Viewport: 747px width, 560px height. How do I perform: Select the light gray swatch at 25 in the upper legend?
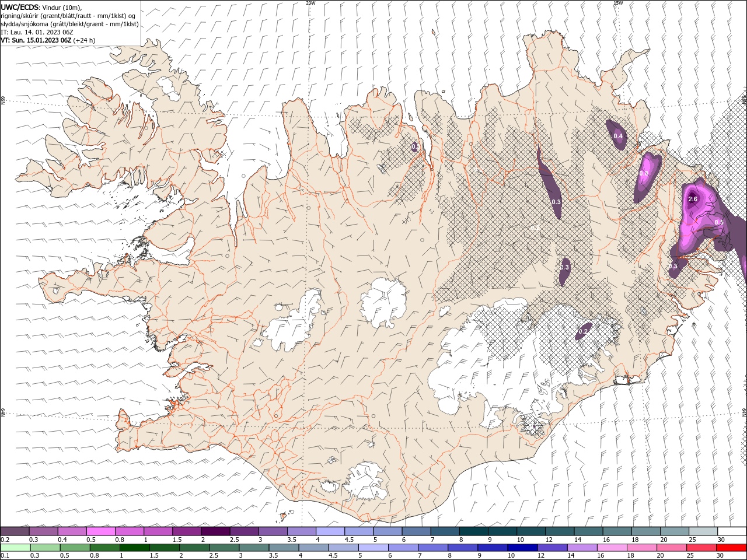pos(703,531)
